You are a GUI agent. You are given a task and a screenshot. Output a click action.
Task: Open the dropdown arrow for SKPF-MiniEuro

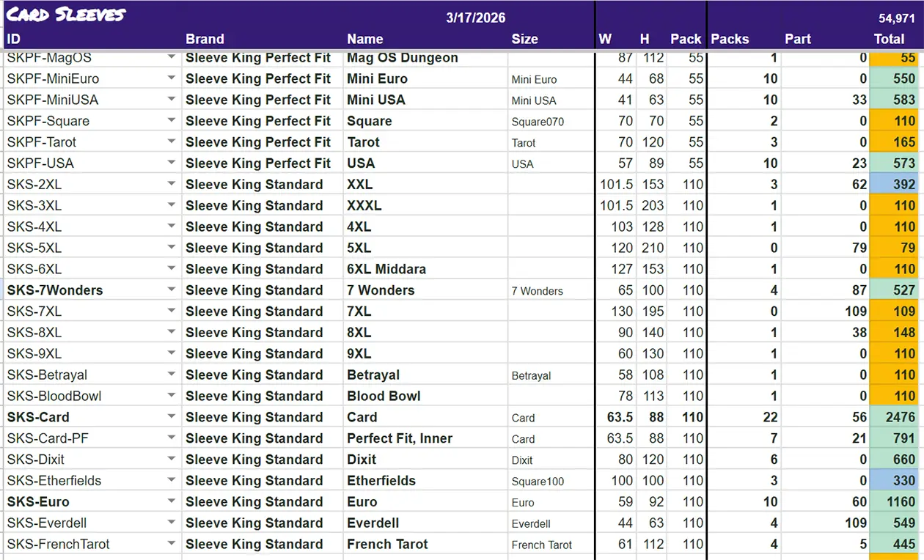click(x=172, y=78)
